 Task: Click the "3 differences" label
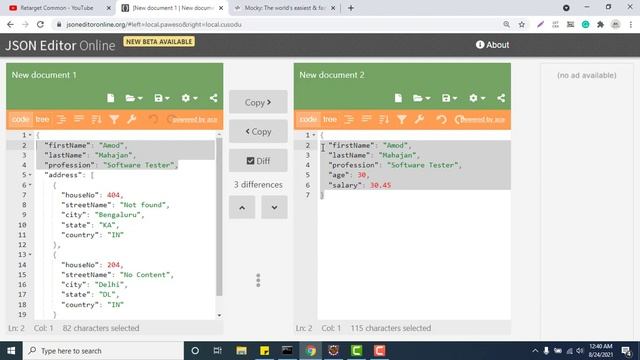(258, 184)
